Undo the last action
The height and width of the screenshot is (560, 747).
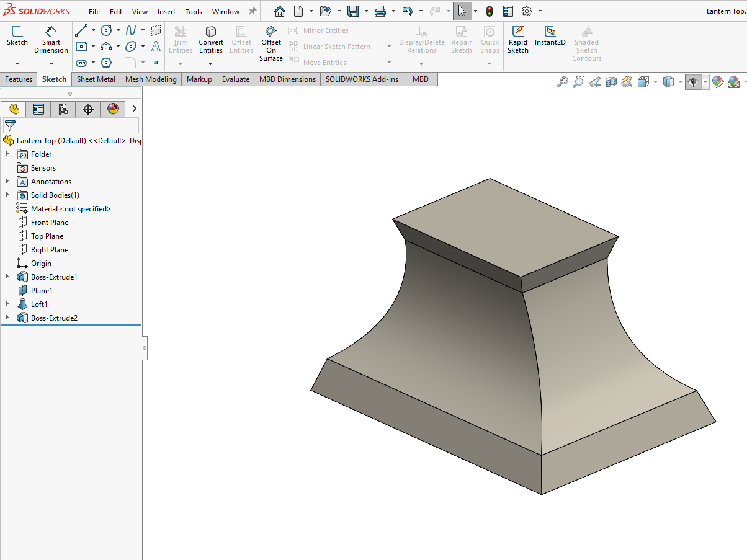pos(407,11)
